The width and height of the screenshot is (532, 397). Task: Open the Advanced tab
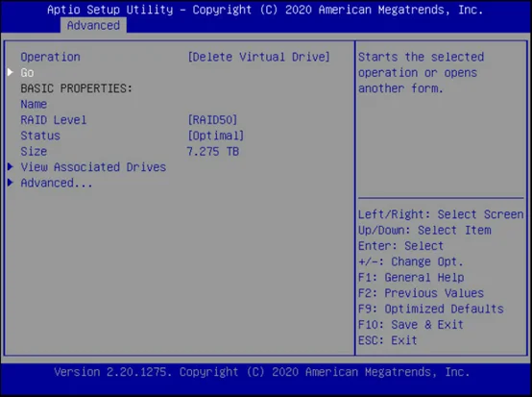point(93,25)
